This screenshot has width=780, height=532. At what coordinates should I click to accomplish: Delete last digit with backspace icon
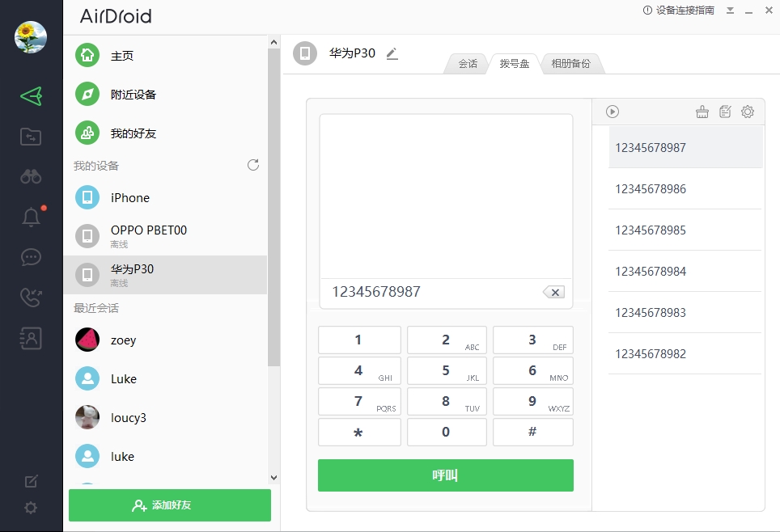point(553,293)
